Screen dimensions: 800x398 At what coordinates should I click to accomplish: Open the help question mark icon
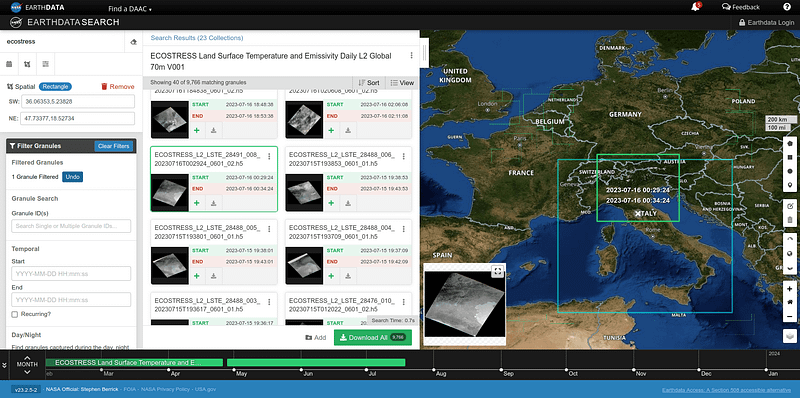(786, 7)
